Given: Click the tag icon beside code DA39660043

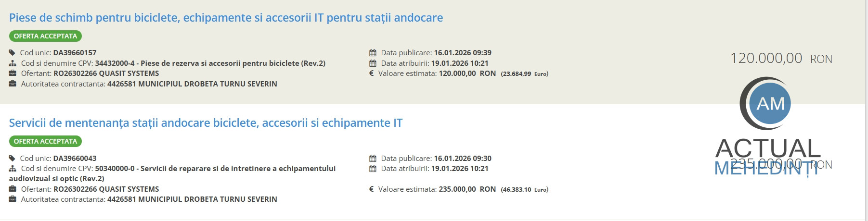Looking at the screenshot, I should [x=12, y=159].
